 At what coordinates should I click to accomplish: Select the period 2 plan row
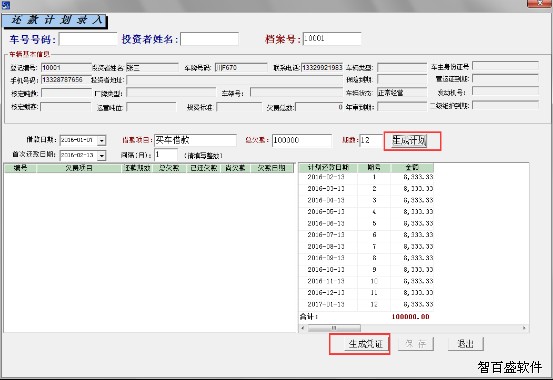[x=366, y=189]
